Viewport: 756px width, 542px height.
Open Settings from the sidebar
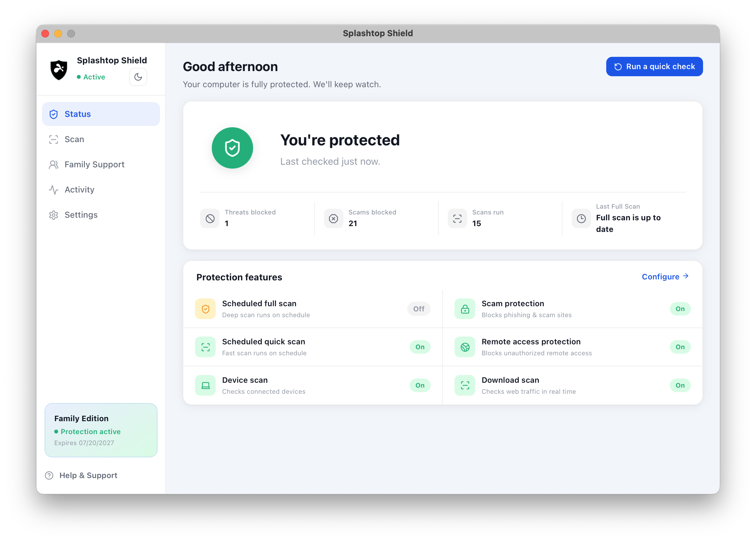(x=101, y=215)
